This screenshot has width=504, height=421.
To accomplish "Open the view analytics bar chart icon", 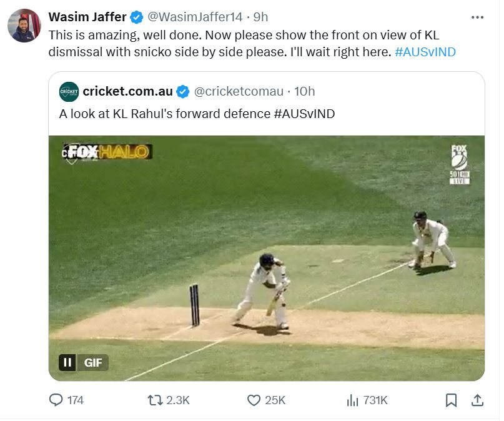I will 352,400.
